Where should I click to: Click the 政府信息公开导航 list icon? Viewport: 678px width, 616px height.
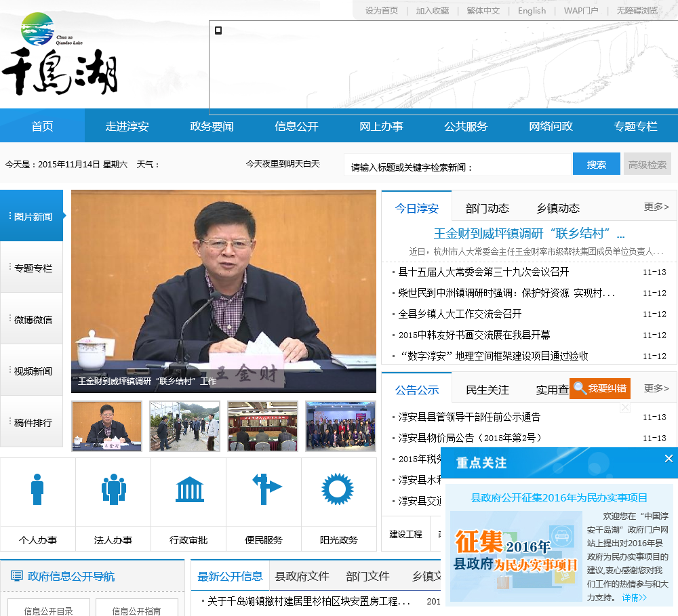click(x=17, y=576)
